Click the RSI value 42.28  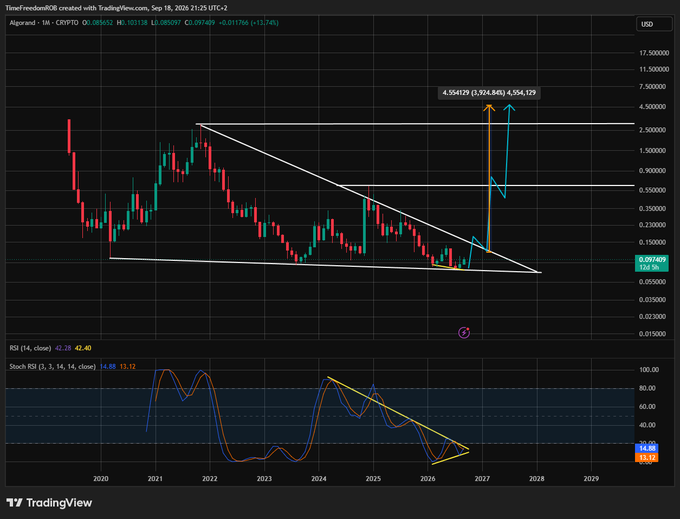point(63,348)
